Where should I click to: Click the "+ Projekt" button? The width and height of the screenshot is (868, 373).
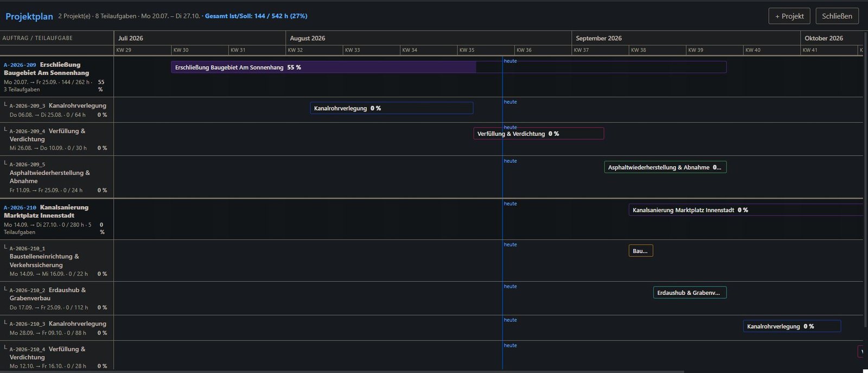point(789,16)
